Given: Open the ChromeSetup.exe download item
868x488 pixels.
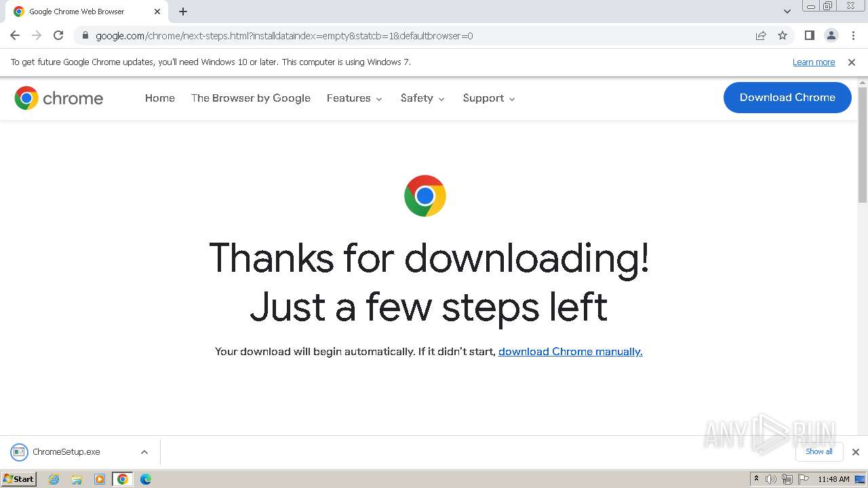Looking at the screenshot, I should [66, 452].
